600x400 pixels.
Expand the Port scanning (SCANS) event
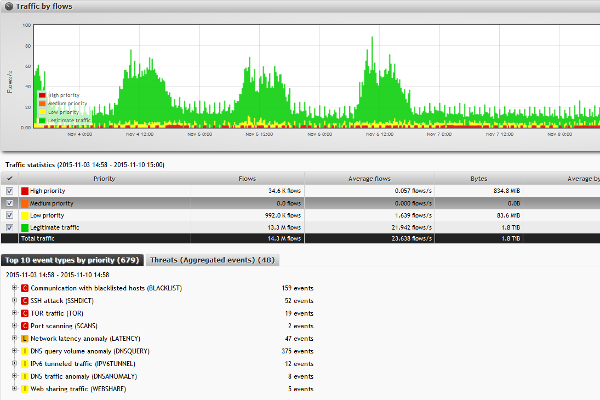15,325
